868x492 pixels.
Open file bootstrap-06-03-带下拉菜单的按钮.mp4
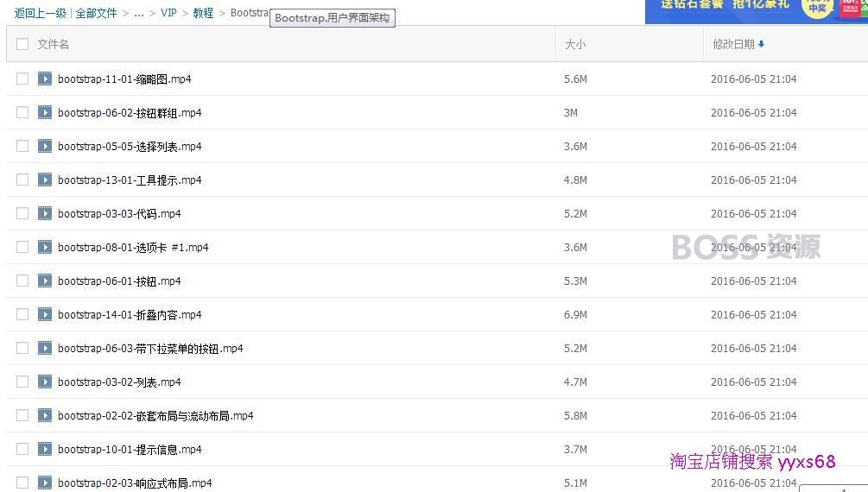(x=150, y=349)
